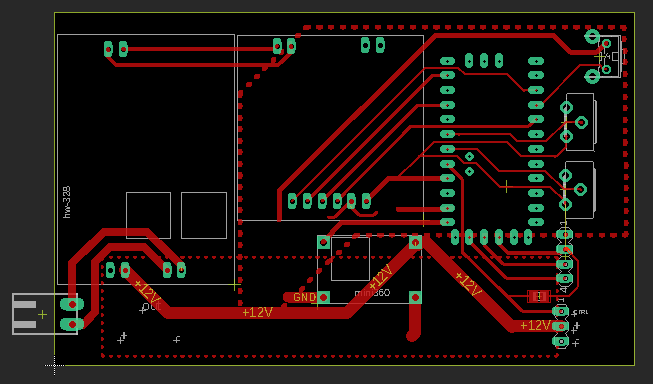Select the SMD resistor near the right header

[539, 297]
